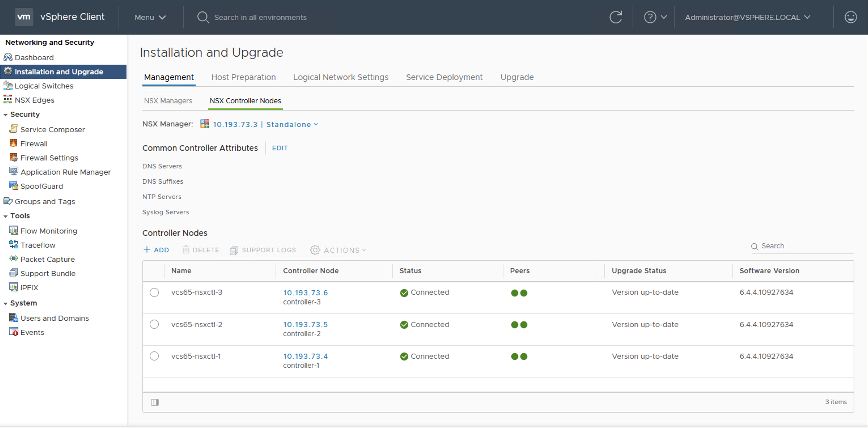Click the refresh icon in top bar
Screen dimensions: 868x428
[x=615, y=17]
